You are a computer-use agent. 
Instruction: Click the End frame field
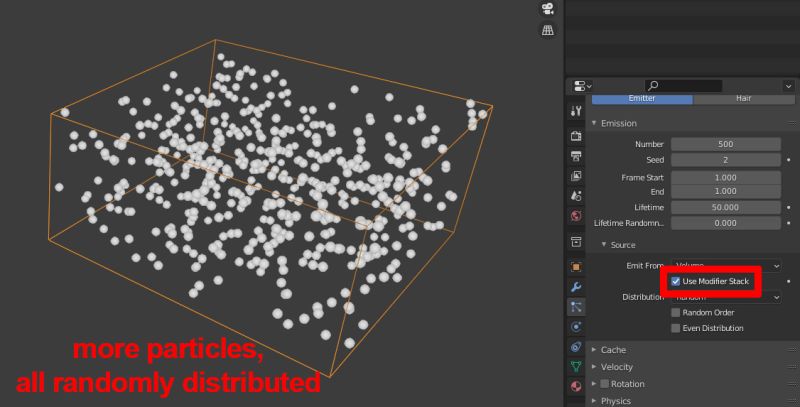pyautogui.click(x=726, y=191)
